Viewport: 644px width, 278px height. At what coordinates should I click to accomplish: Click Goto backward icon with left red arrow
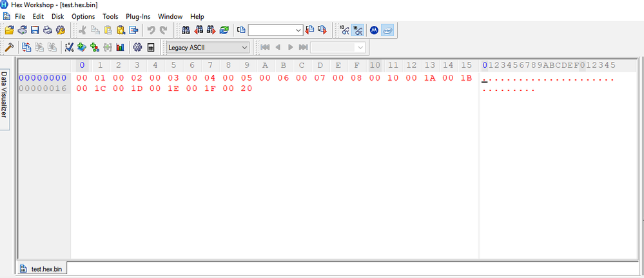click(309, 30)
